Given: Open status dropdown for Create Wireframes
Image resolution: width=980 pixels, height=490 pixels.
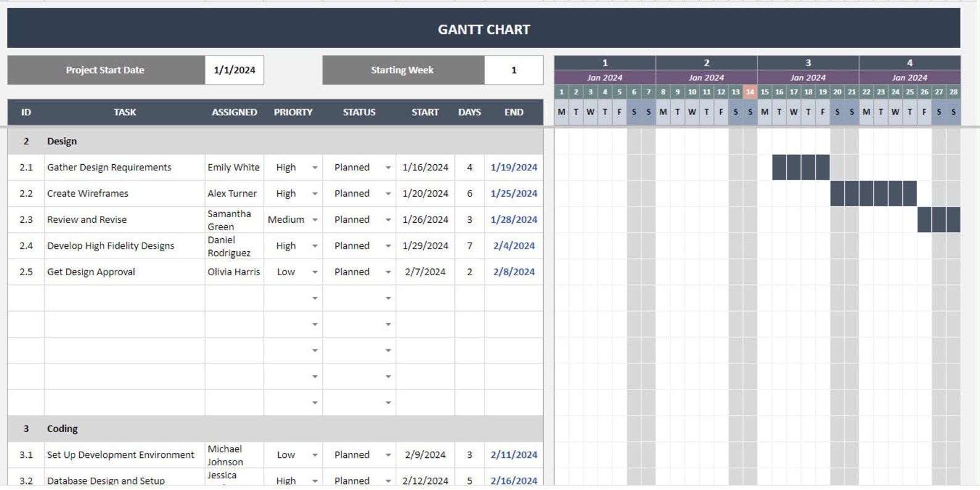Looking at the screenshot, I should pyautogui.click(x=388, y=194).
